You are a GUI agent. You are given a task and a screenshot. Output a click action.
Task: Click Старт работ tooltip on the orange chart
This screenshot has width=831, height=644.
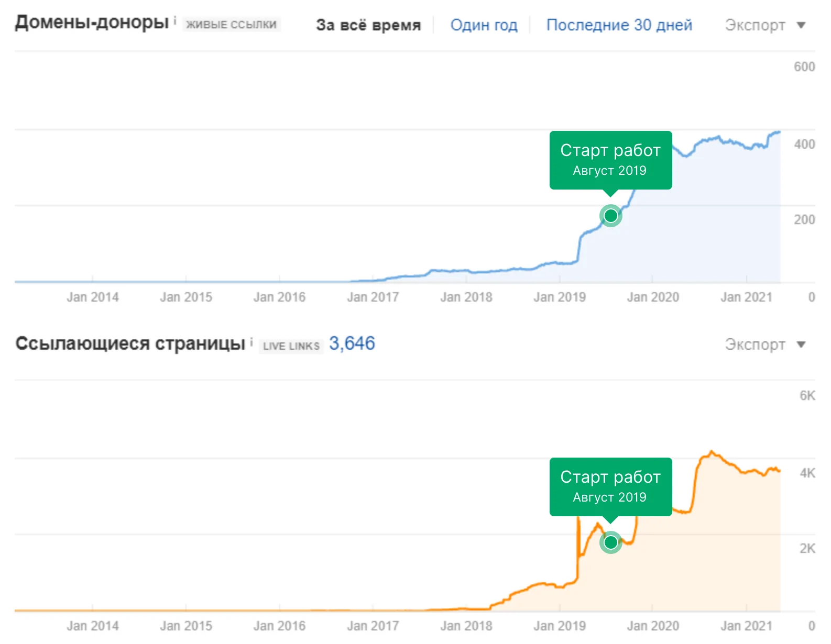[610, 486]
